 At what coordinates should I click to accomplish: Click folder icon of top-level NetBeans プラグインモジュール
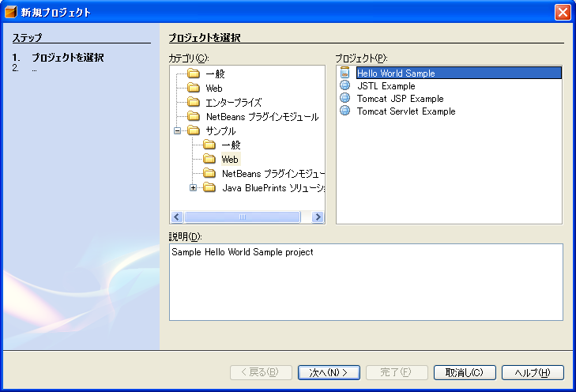(194, 116)
